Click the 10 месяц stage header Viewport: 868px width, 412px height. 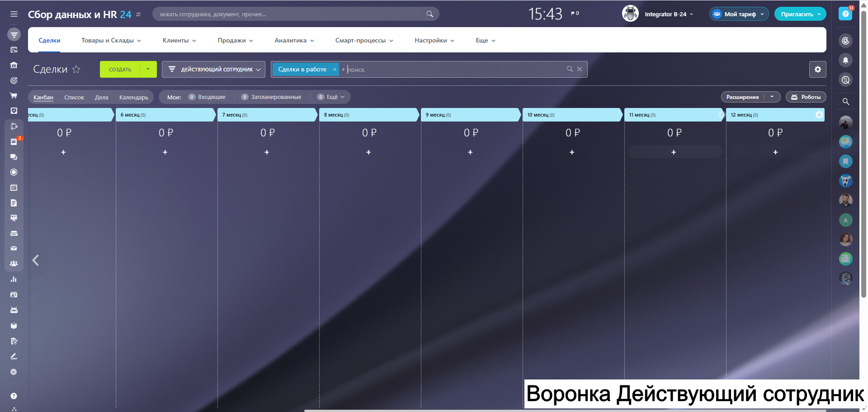572,115
